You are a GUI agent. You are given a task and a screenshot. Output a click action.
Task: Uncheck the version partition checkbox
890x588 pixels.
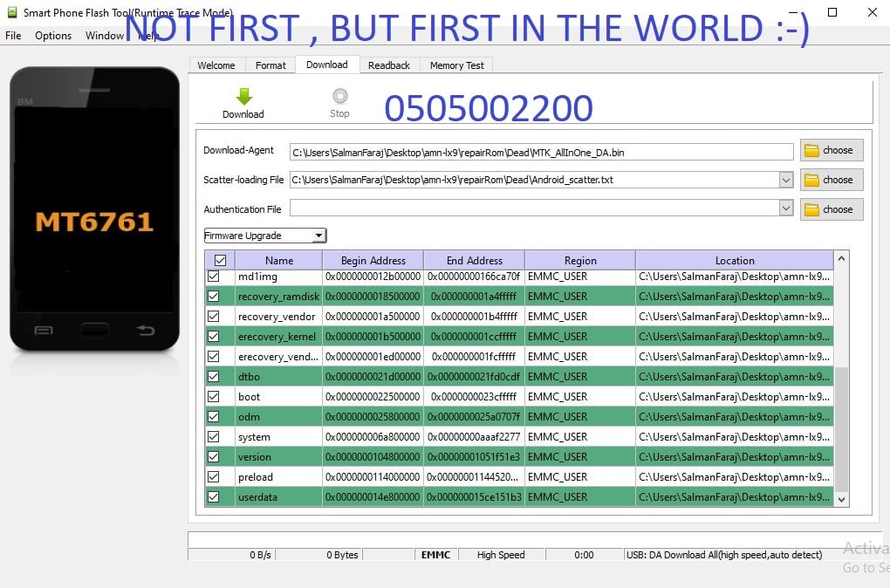[x=214, y=457]
